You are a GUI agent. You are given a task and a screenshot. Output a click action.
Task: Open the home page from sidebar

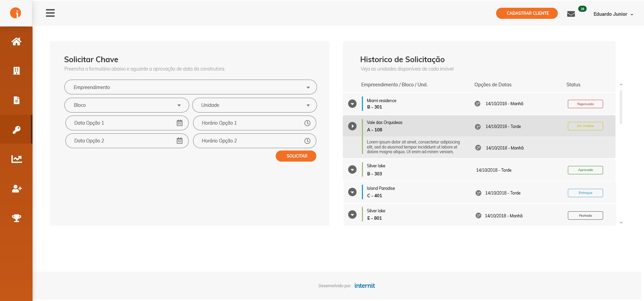pyautogui.click(x=16, y=41)
